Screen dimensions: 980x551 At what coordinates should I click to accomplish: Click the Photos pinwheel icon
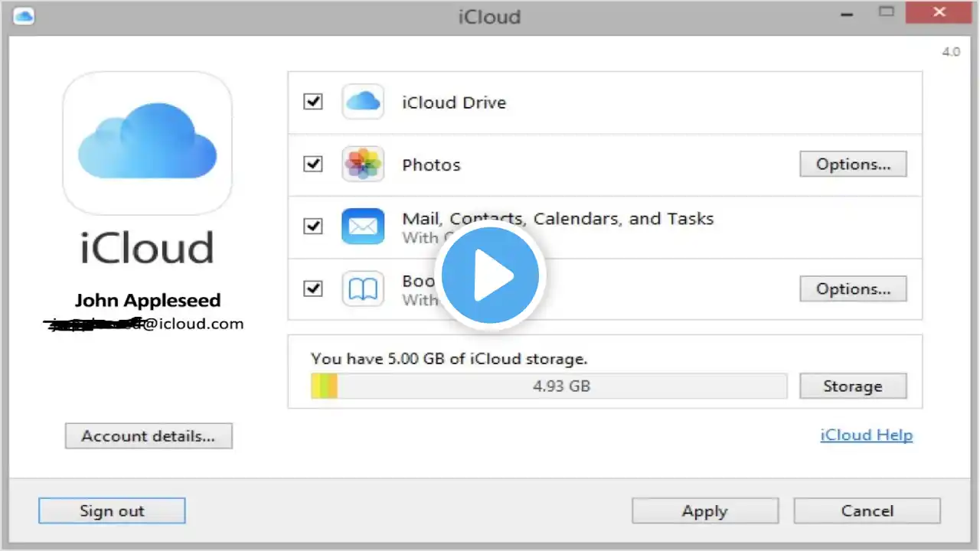point(363,165)
